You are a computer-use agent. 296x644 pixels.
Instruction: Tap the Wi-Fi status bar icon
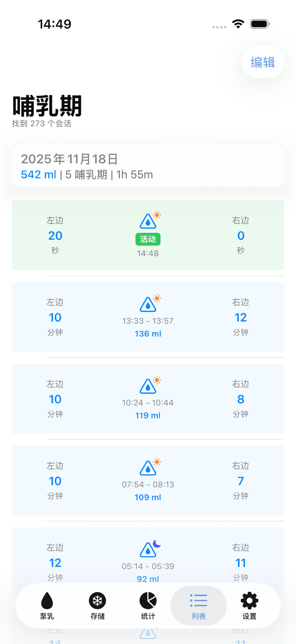point(238,24)
